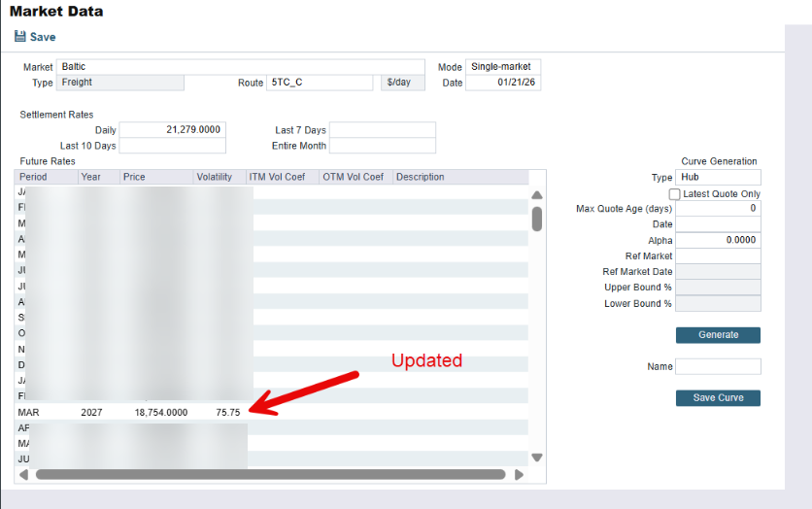Click the Max Quote Age input
Image resolution: width=812 pixels, height=509 pixels.
718,209
